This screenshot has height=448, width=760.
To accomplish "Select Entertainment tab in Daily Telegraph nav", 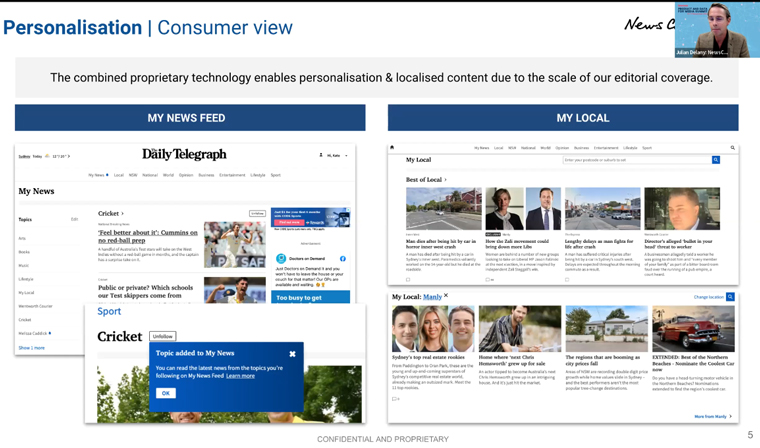I will click(x=232, y=175).
